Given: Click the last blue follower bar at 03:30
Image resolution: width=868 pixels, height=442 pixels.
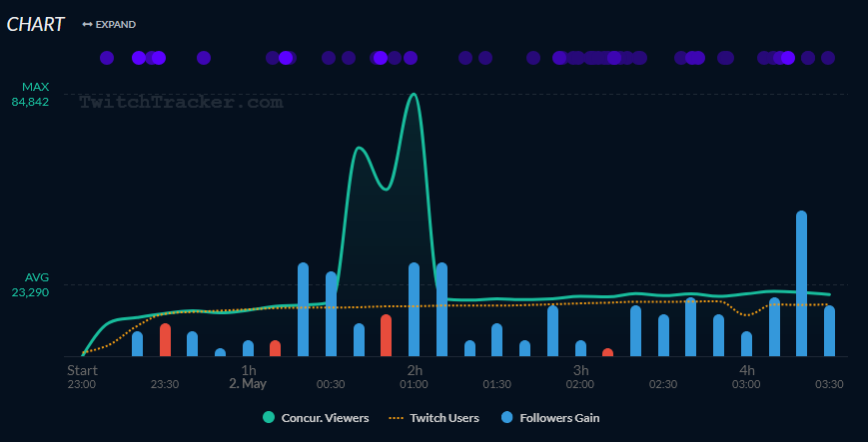Looking at the screenshot, I should [829, 331].
